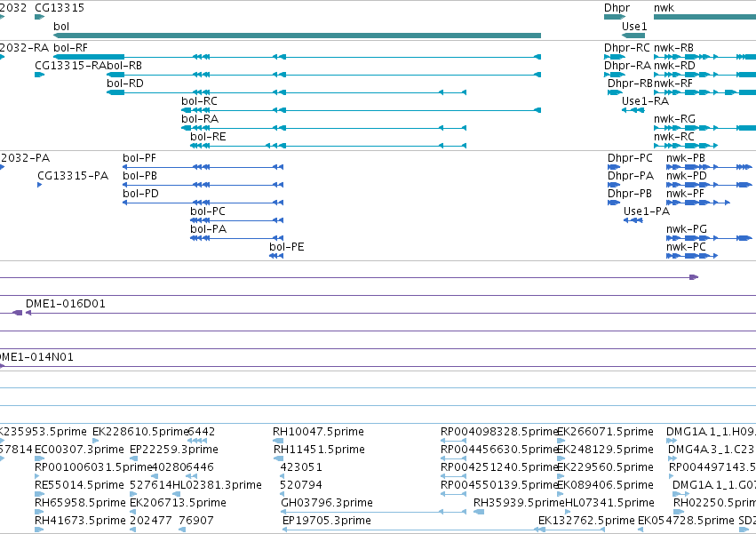The height and width of the screenshot is (534, 756).
Task: Click EST label RH11451.5prime
Action: pos(319,450)
